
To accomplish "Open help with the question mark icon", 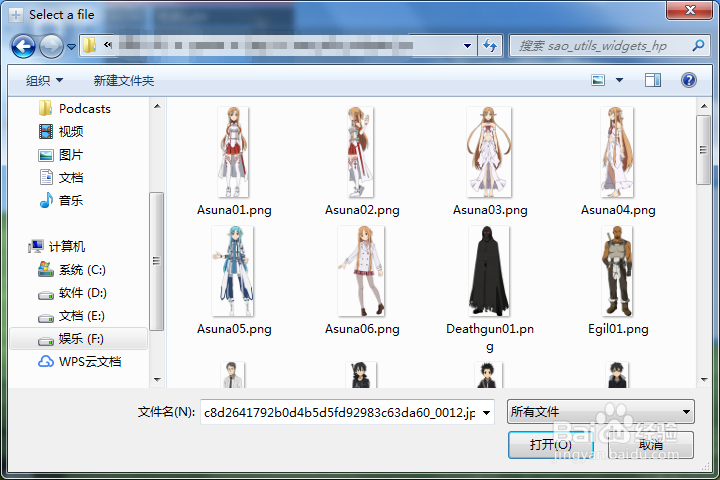I will 688,80.
